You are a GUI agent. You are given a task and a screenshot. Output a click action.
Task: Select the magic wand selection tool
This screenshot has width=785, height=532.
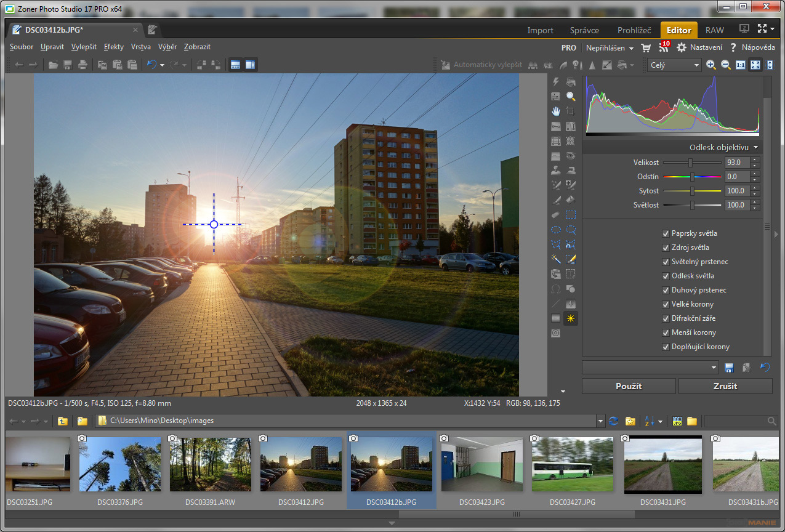click(x=556, y=259)
